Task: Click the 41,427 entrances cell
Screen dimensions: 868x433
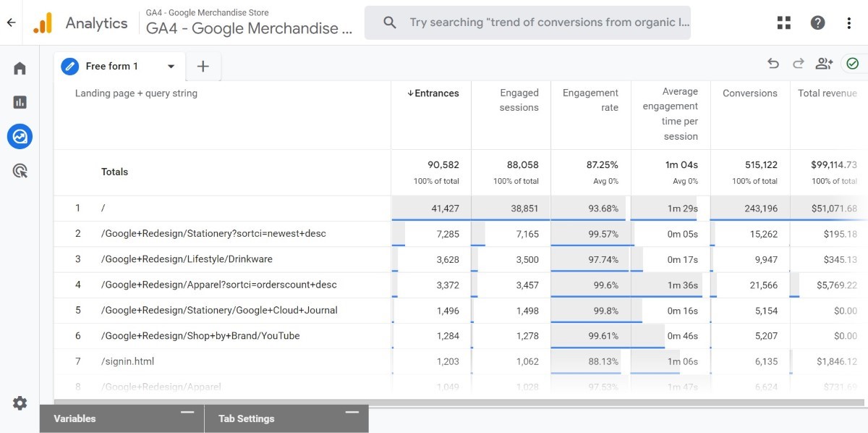Action: tap(431, 209)
